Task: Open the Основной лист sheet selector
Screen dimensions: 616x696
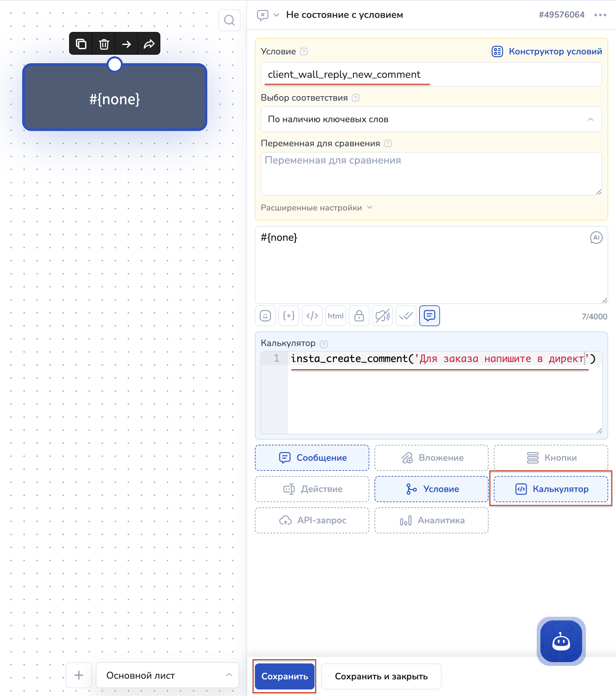Action: (167, 675)
